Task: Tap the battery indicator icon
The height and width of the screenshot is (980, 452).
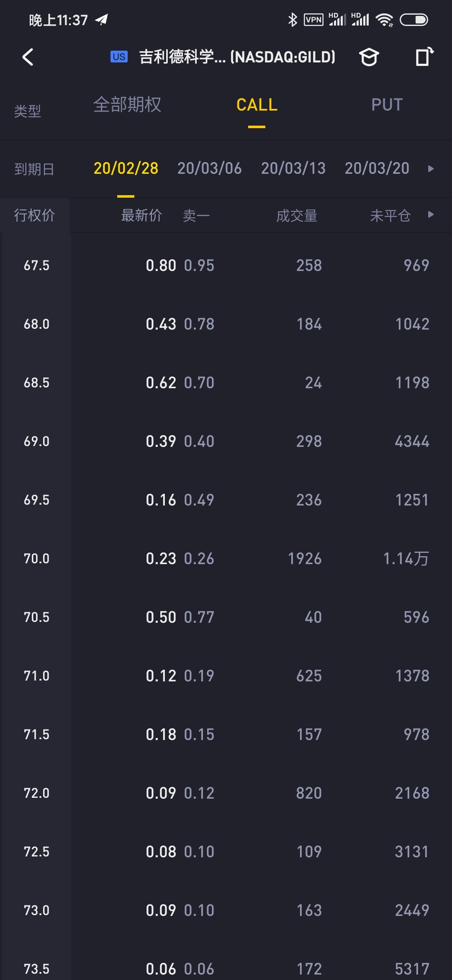Action: 413,20
